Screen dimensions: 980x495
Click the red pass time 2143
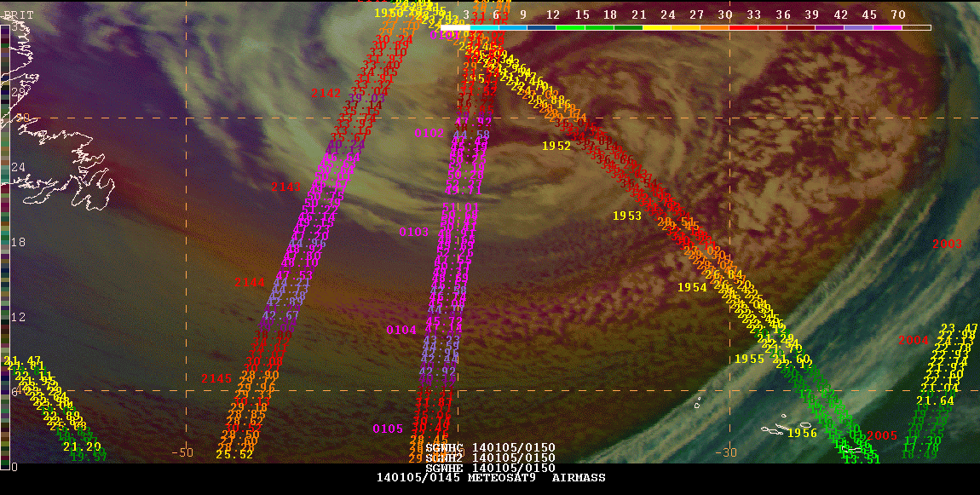(x=286, y=187)
